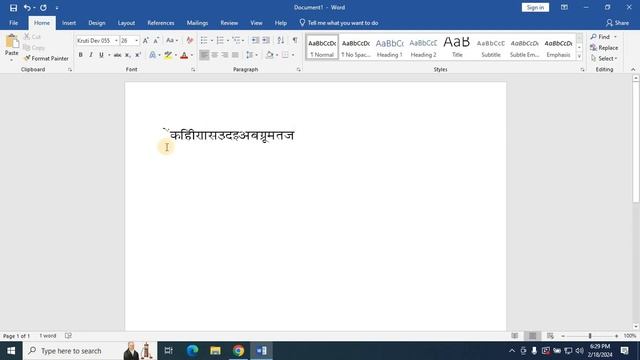This screenshot has width=640, height=360.
Task: Open the Change Case dropdown
Action: tap(172, 40)
